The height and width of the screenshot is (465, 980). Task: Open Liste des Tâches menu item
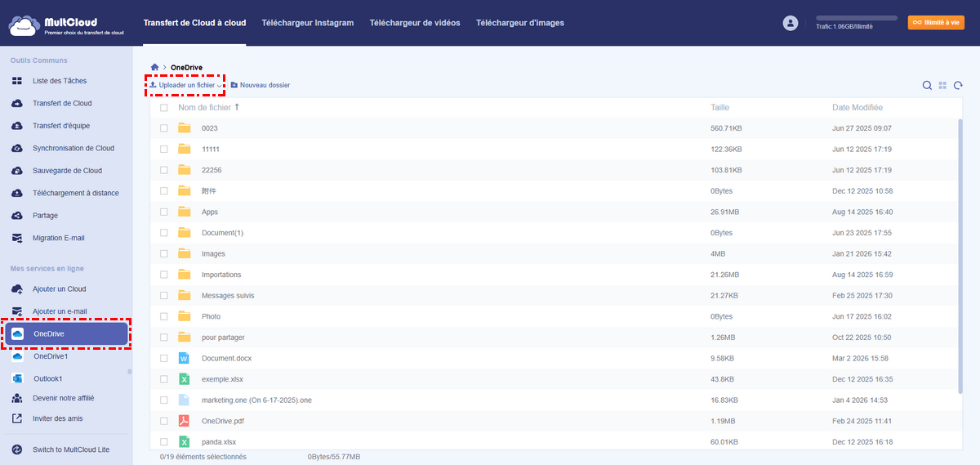pos(60,81)
